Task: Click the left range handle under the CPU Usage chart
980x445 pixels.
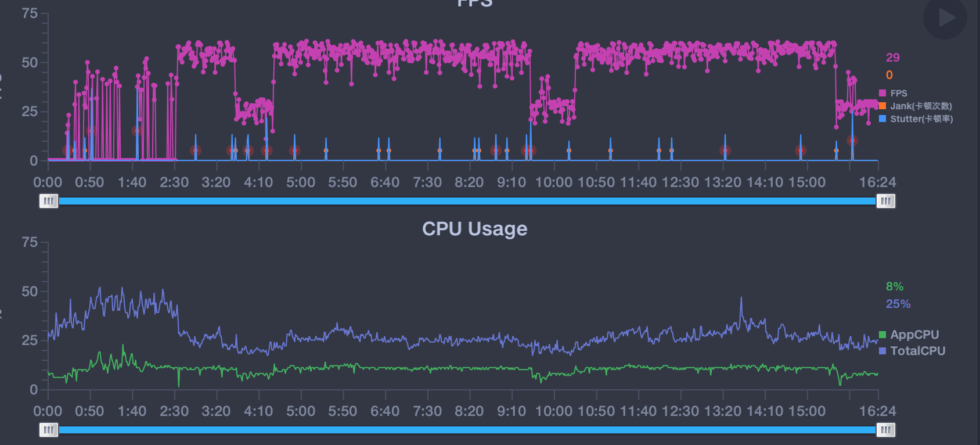Action: coord(49,430)
